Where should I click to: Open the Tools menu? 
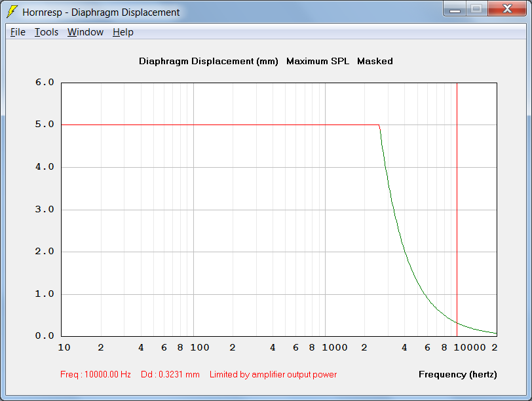pos(47,32)
